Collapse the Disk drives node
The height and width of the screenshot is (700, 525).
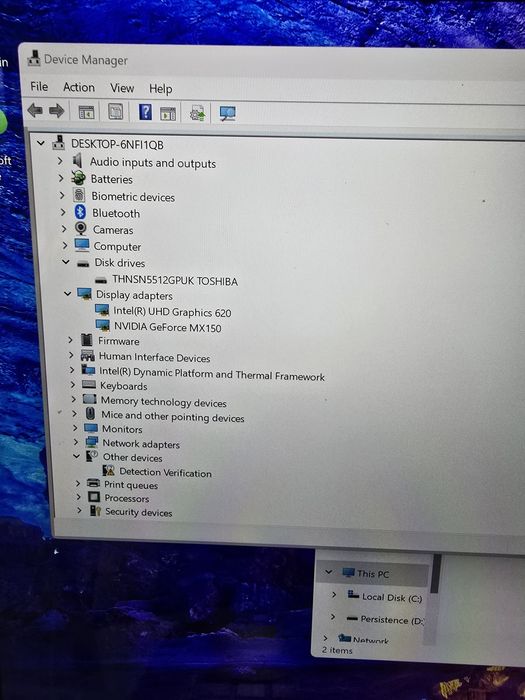[66, 262]
